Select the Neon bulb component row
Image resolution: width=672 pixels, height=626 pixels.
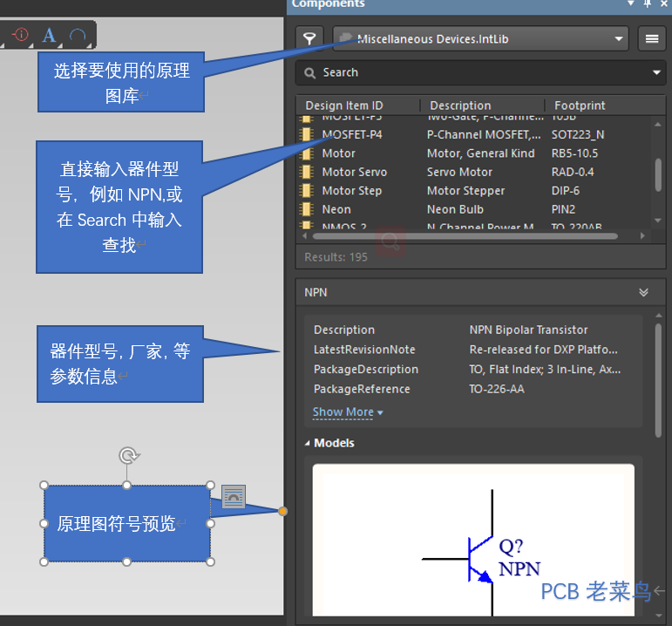[336, 209]
